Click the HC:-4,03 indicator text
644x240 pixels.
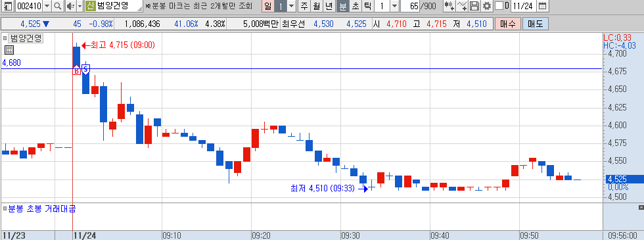(620, 45)
